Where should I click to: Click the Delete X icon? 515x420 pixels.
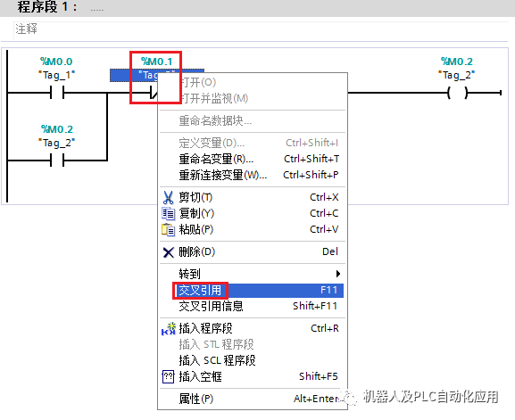coord(169,252)
